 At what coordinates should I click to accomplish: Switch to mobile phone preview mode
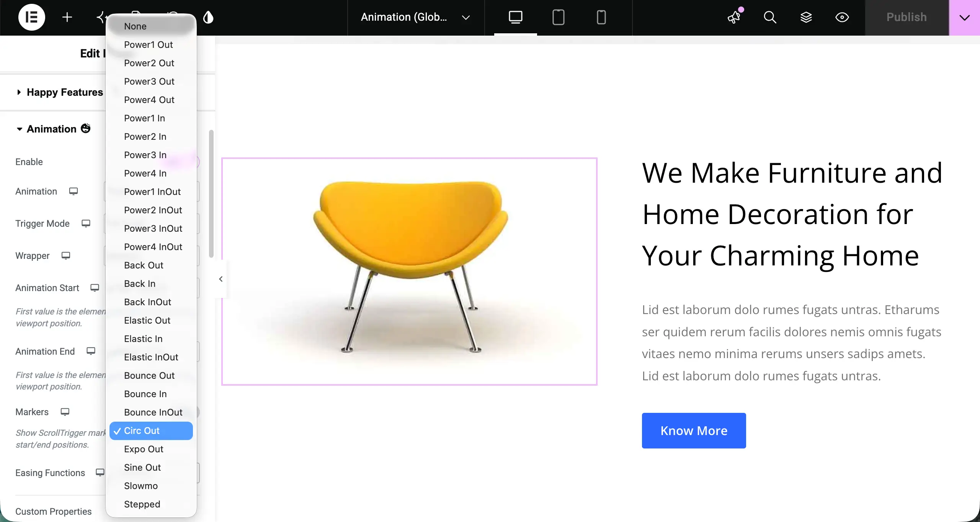(601, 17)
